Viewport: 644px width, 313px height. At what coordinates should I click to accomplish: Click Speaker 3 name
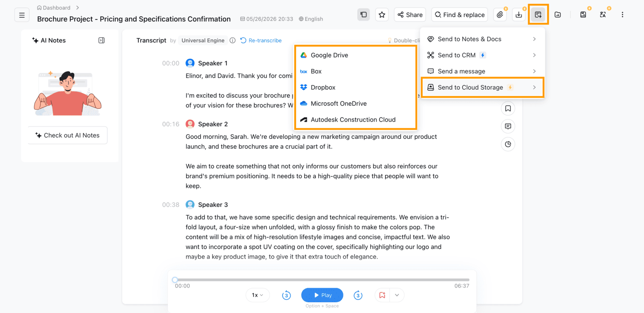[213, 205]
